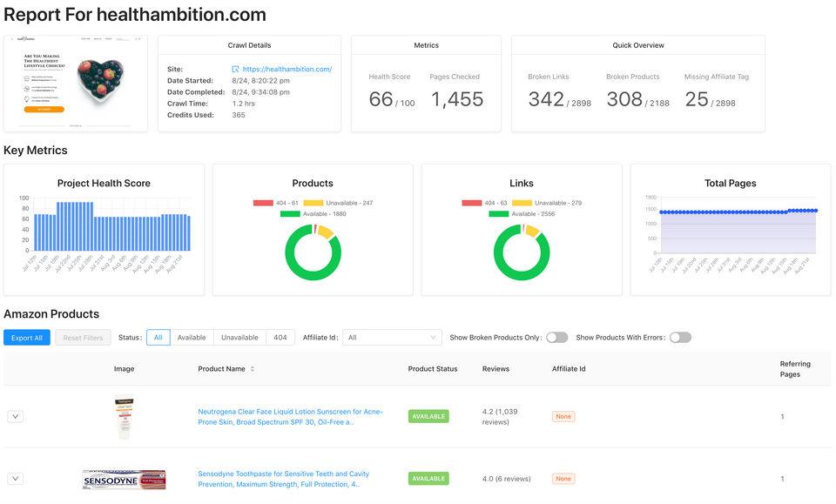The image size is (836, 504).
Task: Click the external link icon beside site URL
Action: (235, 70)
